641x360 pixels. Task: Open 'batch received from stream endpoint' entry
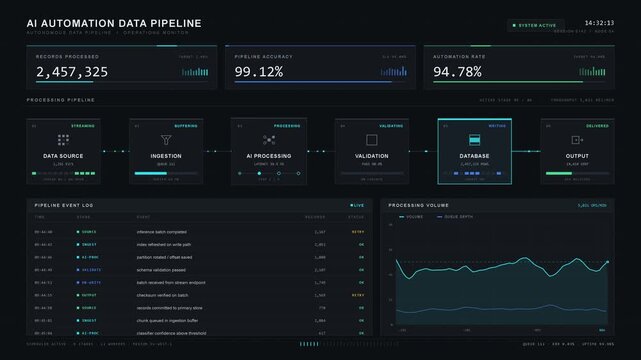(x=199, y=283)
